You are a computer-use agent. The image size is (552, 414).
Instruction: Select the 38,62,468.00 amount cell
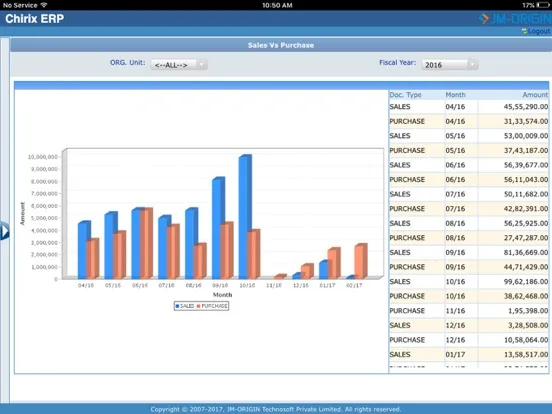(513, 296)
